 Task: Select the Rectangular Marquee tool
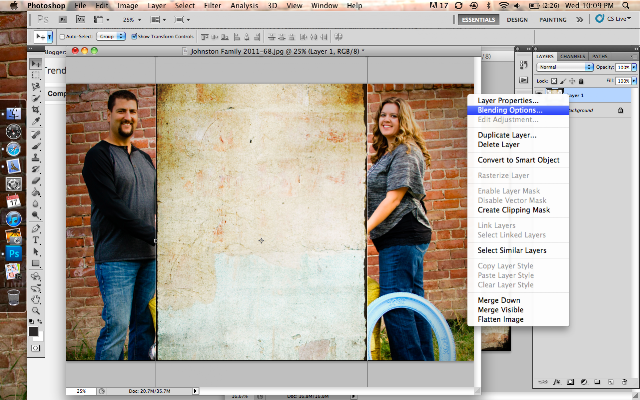click(36, 76)
